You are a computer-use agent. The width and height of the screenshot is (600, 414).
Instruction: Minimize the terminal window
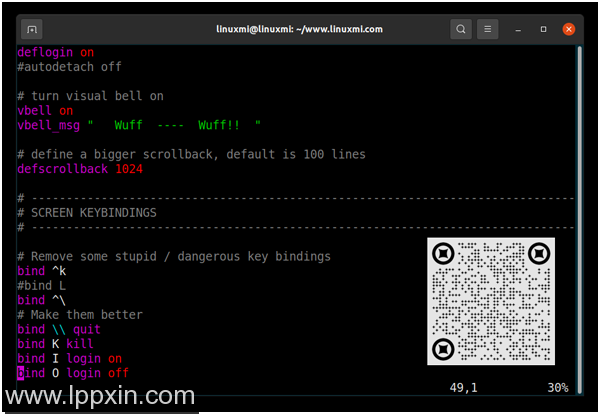point(518,29)
